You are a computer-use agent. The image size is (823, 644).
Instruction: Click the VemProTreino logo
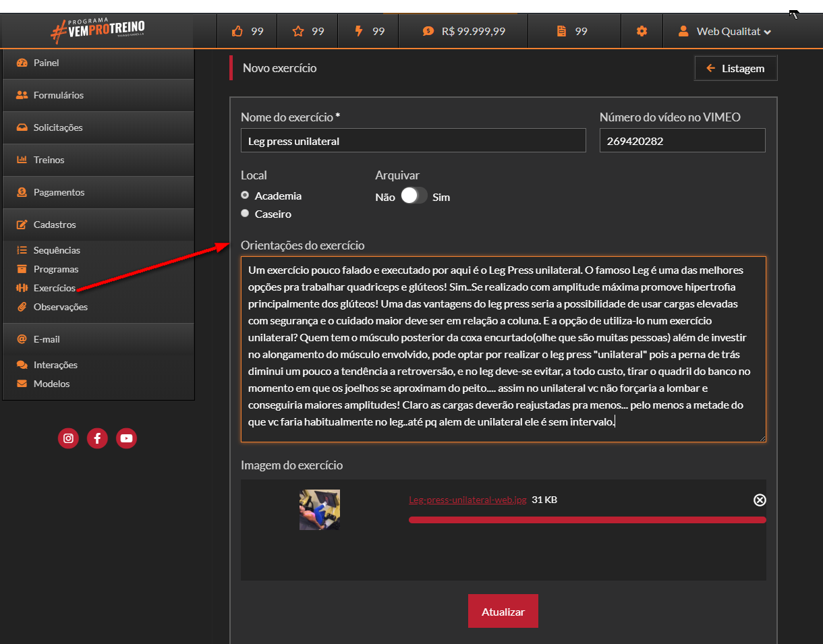click(x=98, y=30)
